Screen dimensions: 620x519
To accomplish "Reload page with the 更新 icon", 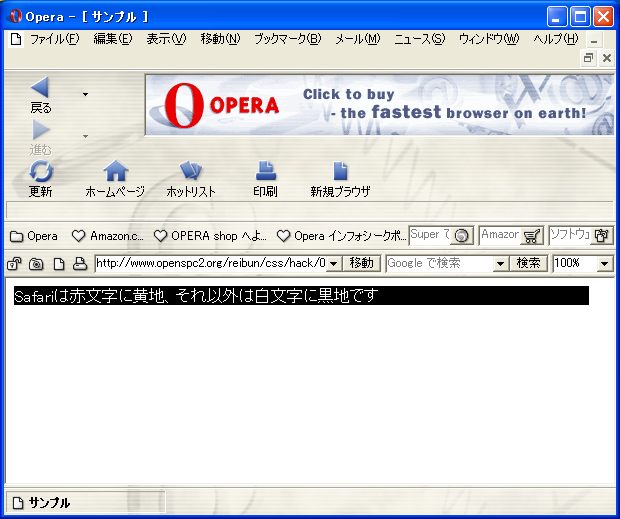I will coord(41,172).
